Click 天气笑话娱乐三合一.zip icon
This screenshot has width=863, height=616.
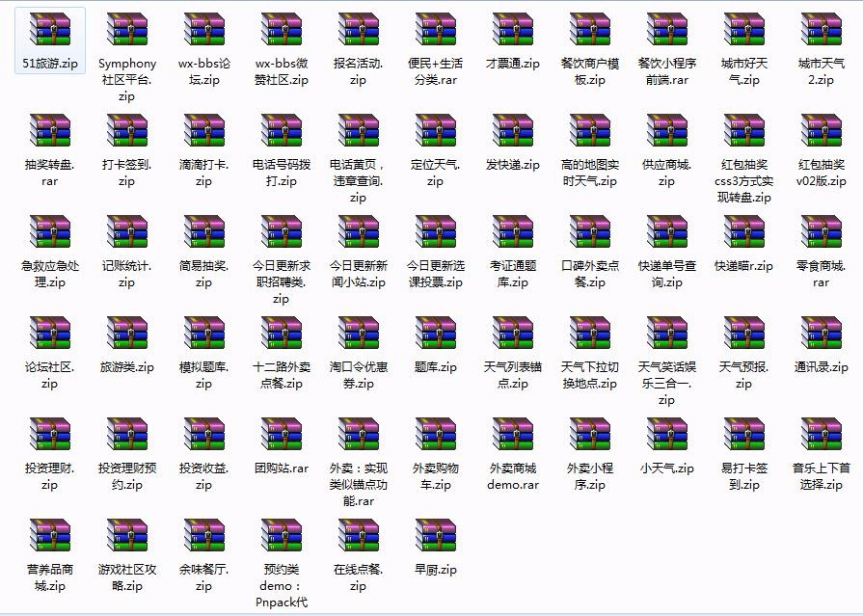click(666, 333)
